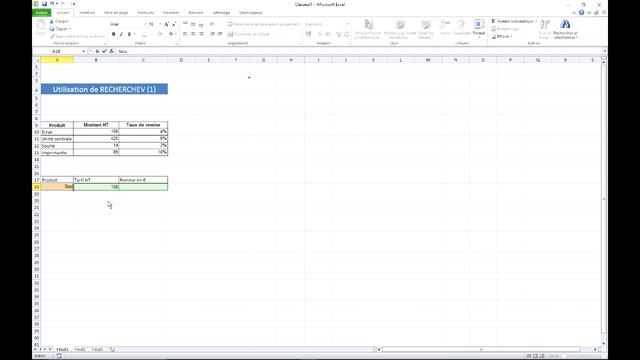Open number format Standard dropdown
The image size is (640, 360).
pyautogui.click(x=347, y=24)
